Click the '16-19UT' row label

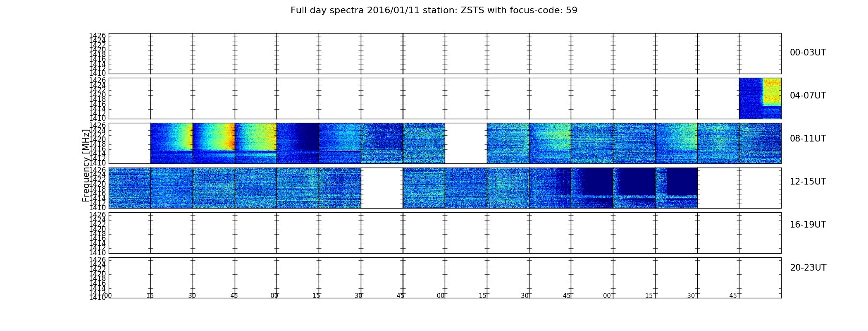(808, 225)
